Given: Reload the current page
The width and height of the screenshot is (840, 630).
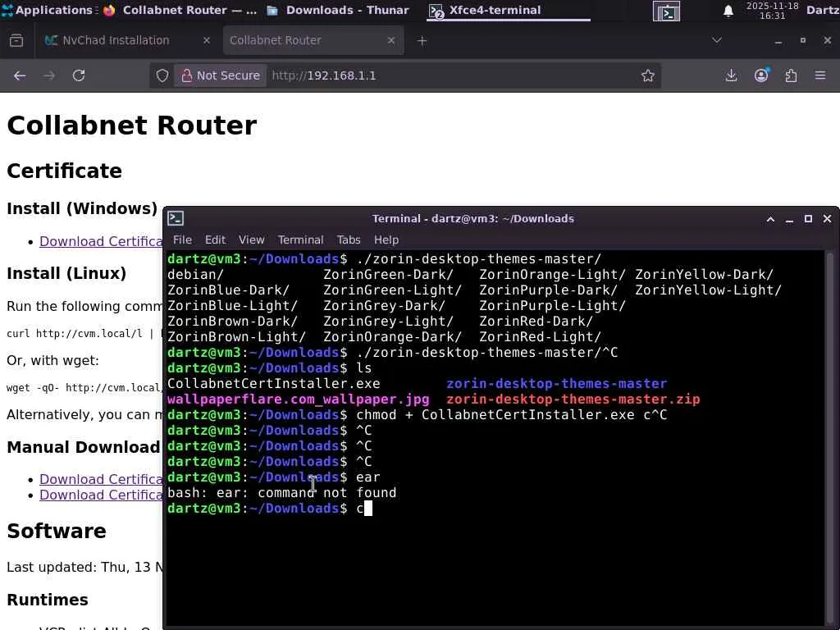Looking at the screenshot, I should [79, 75].
